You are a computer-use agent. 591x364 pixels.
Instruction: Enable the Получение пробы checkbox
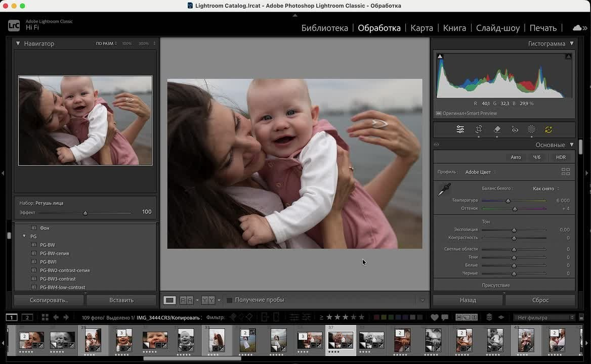(x=229, y=300)
